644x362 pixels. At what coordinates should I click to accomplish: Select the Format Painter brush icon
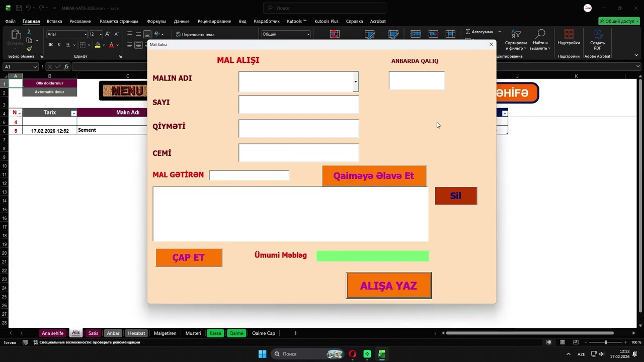pos(29,49)
